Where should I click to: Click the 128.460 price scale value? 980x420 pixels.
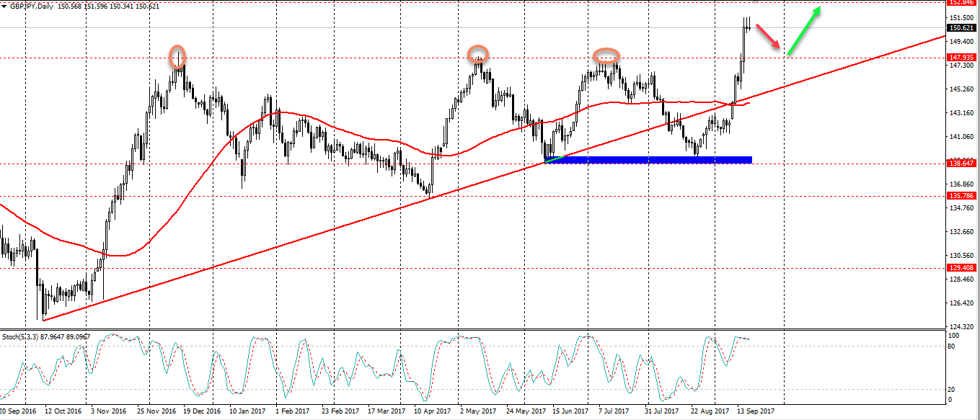tap(961, 280)
